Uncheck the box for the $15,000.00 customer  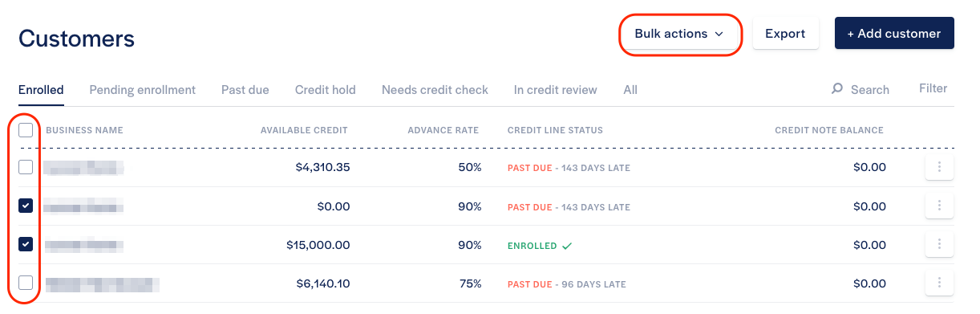[x=26, y=244]
